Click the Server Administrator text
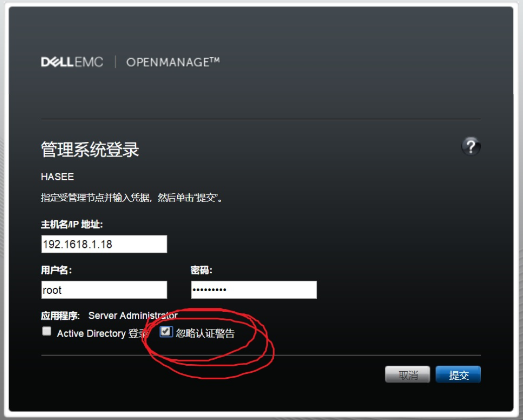The height and width of the screenshot is (420, 523). tap(133, 315)
